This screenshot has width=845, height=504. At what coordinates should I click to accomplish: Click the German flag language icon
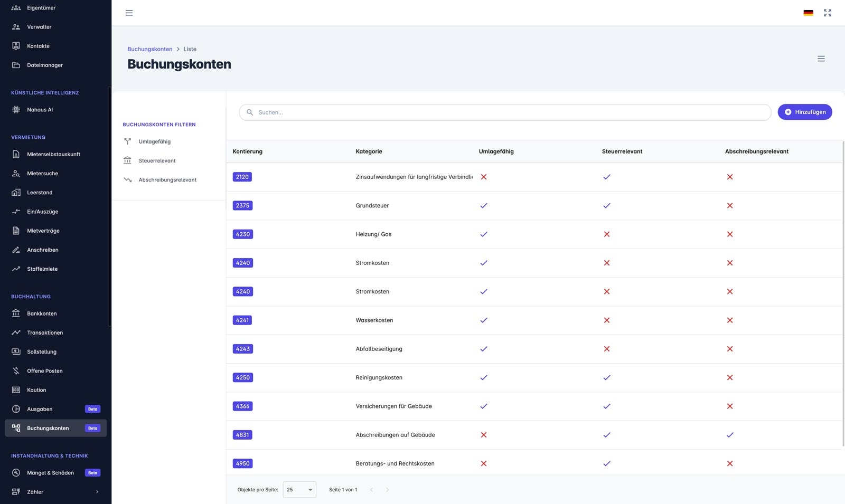point(808,13)
